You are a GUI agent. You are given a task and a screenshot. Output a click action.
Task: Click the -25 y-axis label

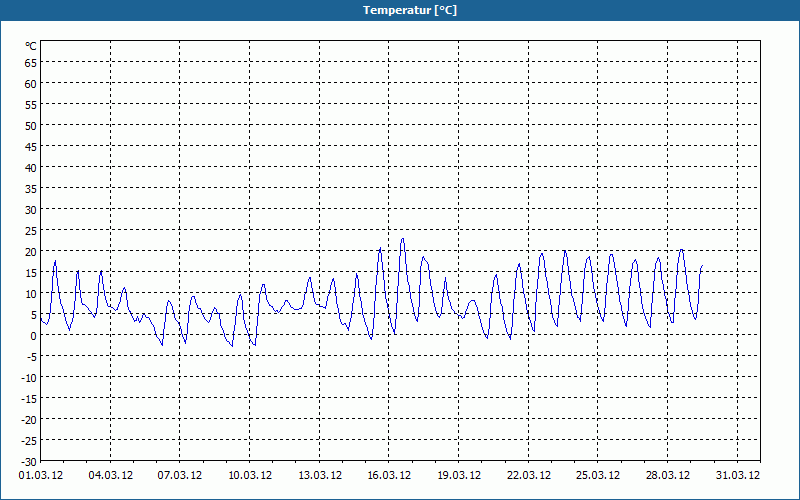pyautogui.click(x=29, y=441)
